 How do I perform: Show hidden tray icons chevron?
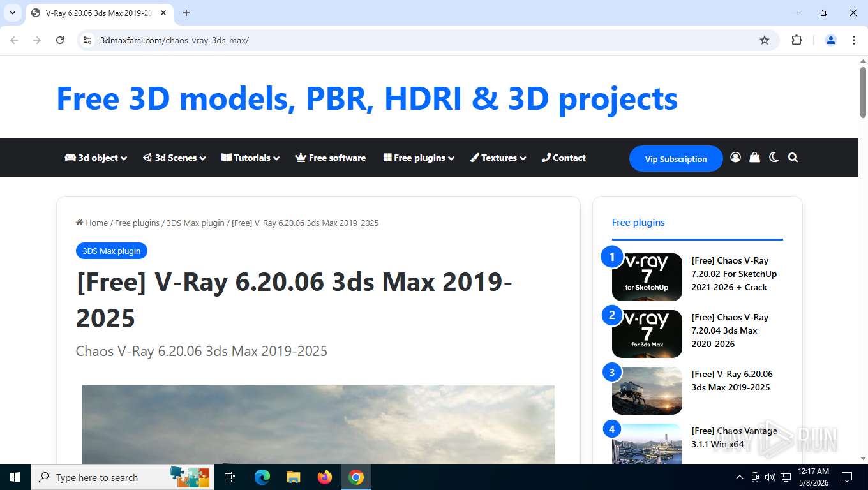[x=739, y=477]
